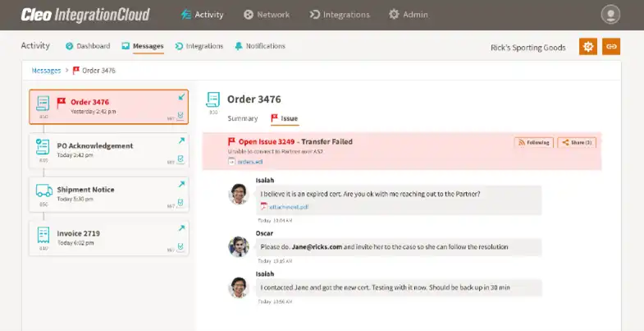Viewport: 644px width, 331px height.
Task: Click the checked document icon on PO Acknowledgement
Action: (x=43, y=147)
